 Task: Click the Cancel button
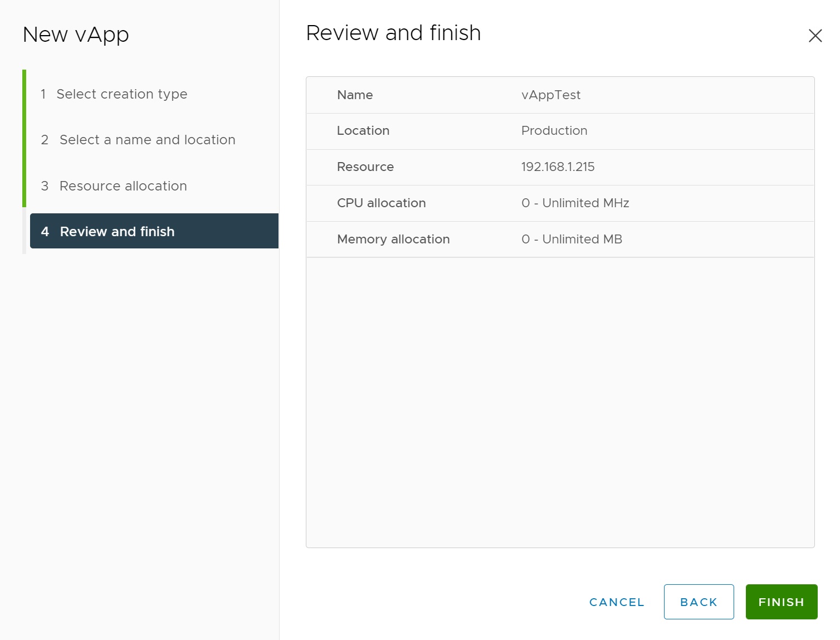(x=617, y=602)
